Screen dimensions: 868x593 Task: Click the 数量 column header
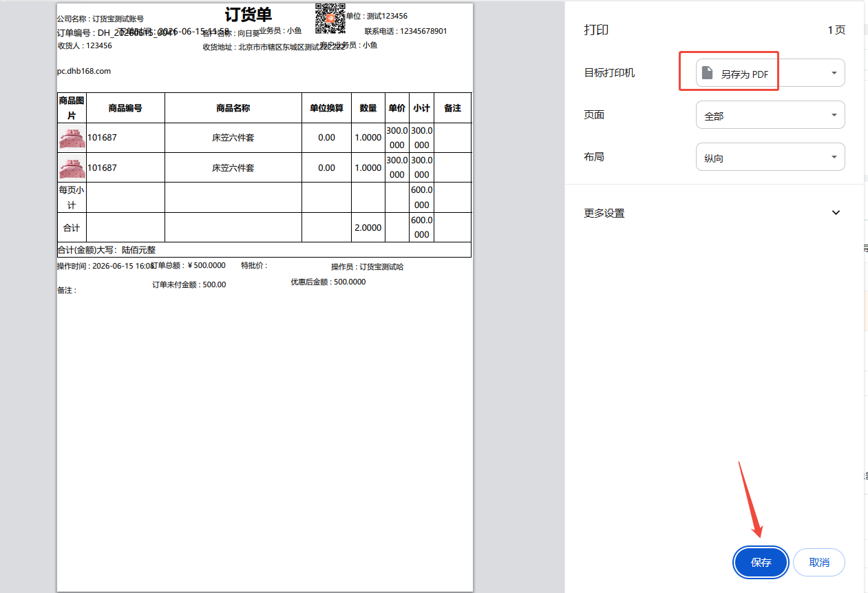pos(368,108)
